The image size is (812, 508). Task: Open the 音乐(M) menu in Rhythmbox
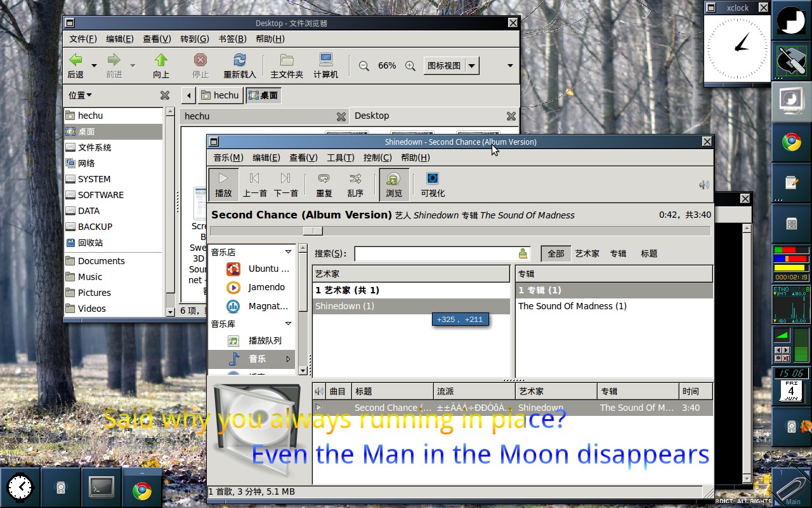[228, 157]
